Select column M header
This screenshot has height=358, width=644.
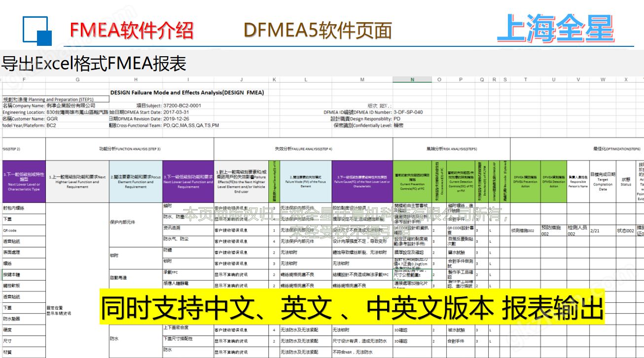click(x=362, y=79)
